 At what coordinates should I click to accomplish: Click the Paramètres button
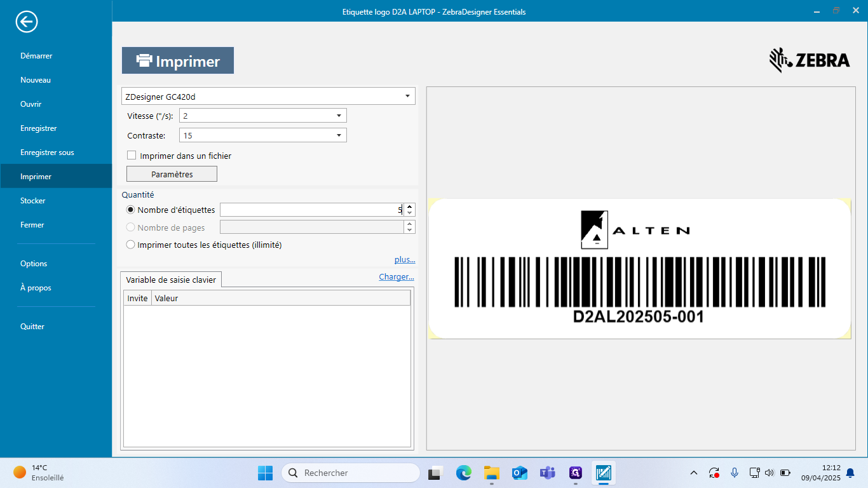pos(172,174)
